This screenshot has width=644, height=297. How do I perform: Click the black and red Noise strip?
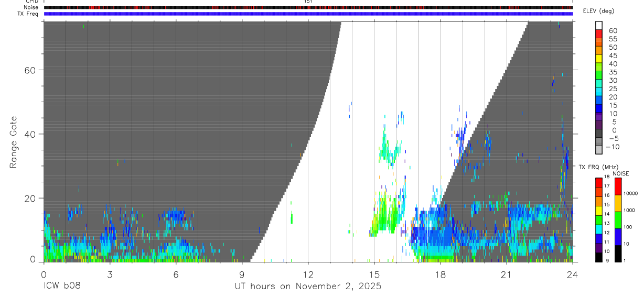pos(308,7)
